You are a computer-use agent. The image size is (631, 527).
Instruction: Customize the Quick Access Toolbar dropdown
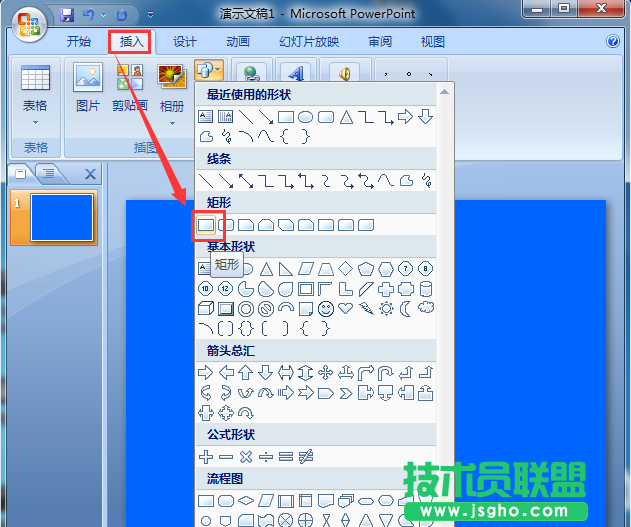pyautogui.click(x=150, y=15)
